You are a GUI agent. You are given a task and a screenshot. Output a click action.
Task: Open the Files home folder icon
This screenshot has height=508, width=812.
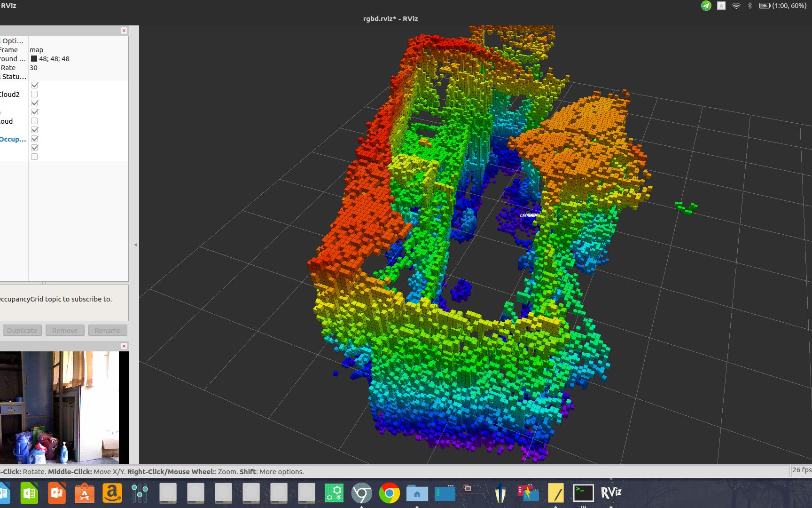417,493
